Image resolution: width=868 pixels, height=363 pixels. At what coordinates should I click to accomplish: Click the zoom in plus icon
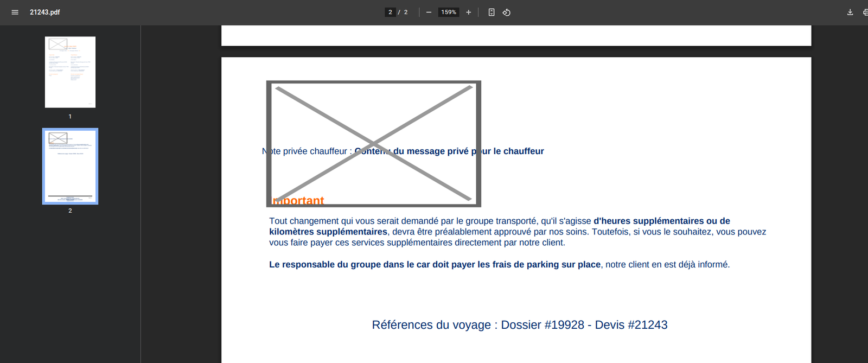469,12
